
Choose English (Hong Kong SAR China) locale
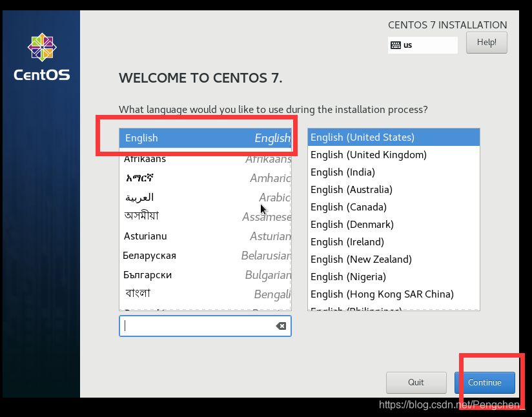pyautogui.click(x=394, y=294)
